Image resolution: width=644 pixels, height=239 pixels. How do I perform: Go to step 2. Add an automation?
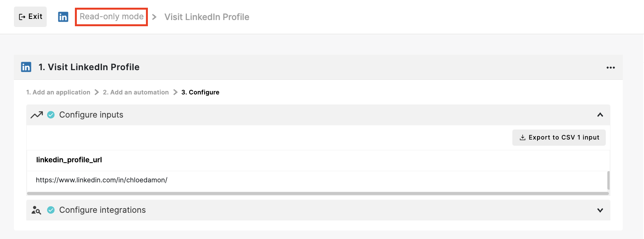pos(136,92)
